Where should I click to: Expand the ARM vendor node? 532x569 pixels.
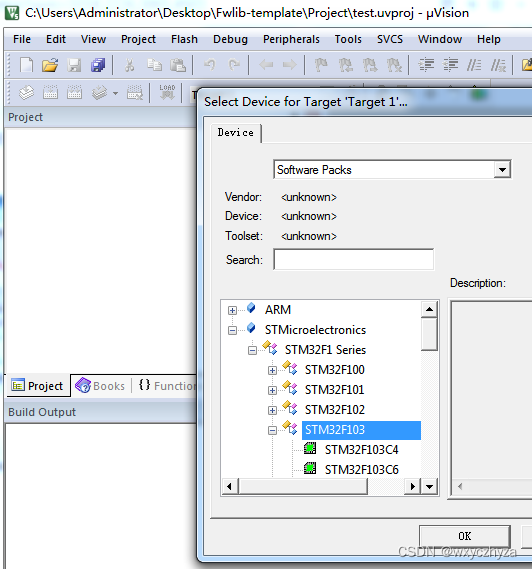(x=232, y=310)
